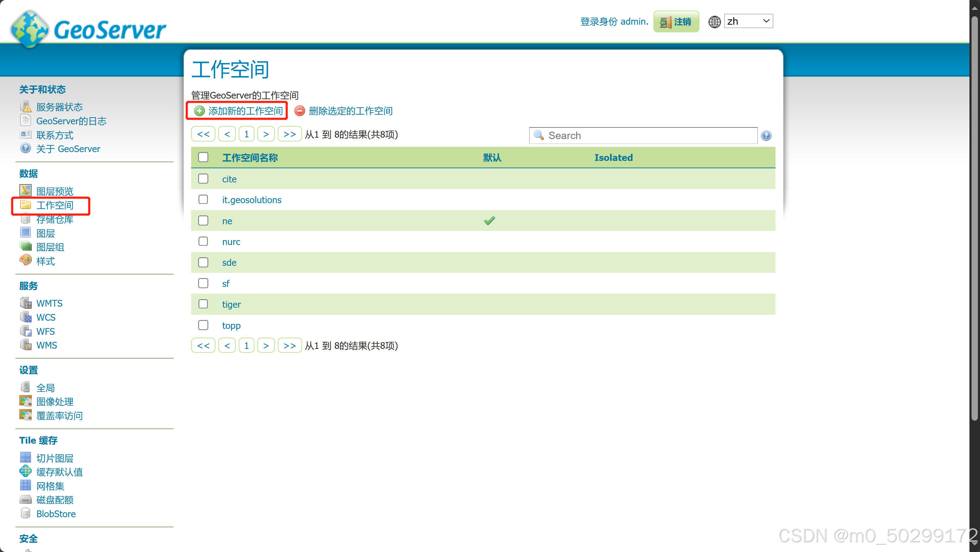Click the global settings server icon
This screenshot has height=552, width=980.
tap(25, 387)
